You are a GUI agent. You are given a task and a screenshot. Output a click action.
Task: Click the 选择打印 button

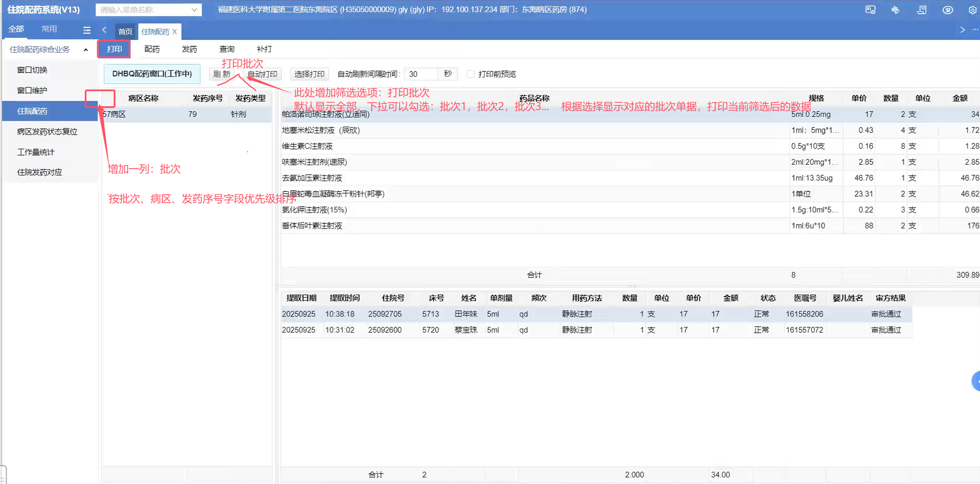click(x=309, y=74)
